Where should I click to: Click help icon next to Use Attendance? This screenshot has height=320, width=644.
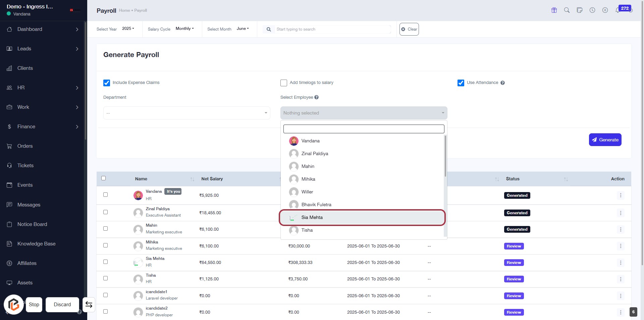click(x=502, y=83)
